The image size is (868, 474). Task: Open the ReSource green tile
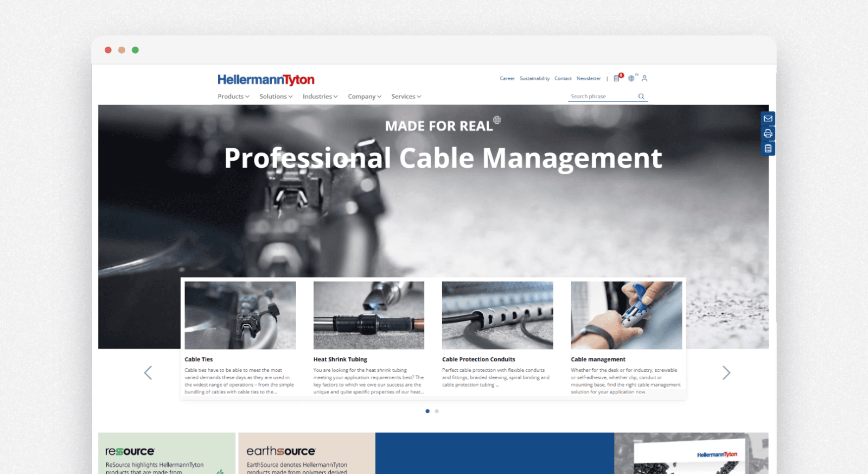point(167,453)
